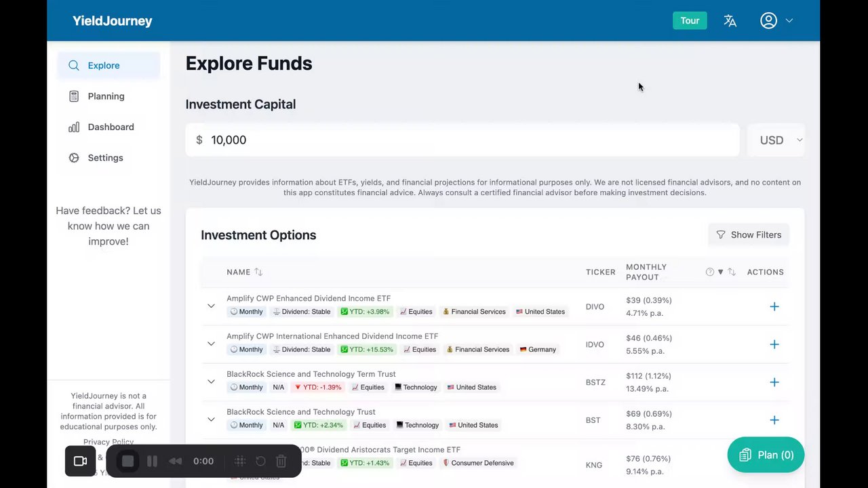Screen dimensions: 868x488
Task: Click the Consumer Defensive sector tag
Action: coord(478,464)
